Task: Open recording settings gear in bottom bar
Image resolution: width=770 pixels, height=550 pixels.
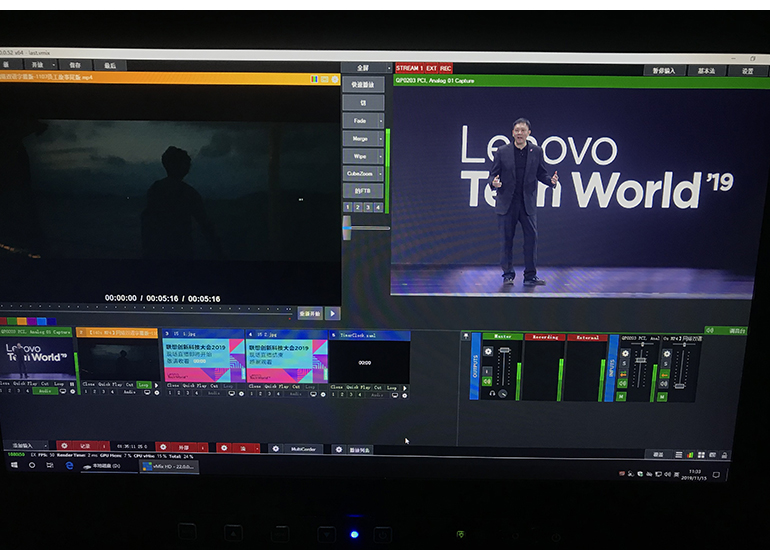Action: (64, 445)
